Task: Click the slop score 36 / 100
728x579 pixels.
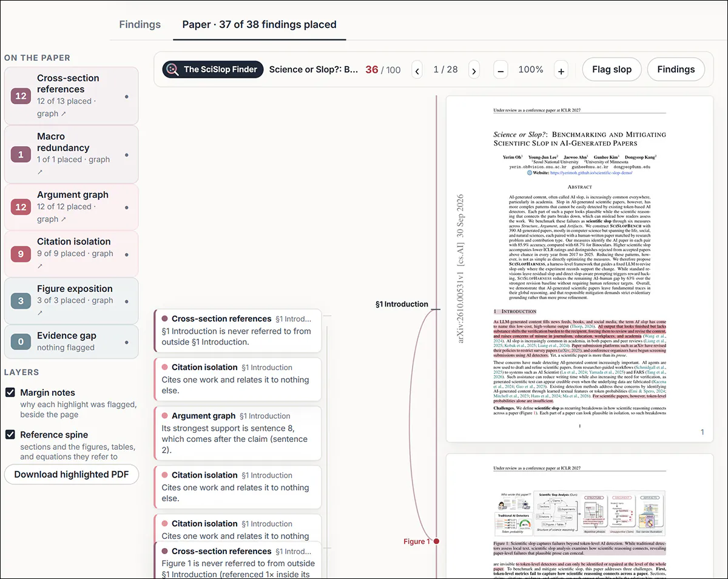Action: click(383, 70)
